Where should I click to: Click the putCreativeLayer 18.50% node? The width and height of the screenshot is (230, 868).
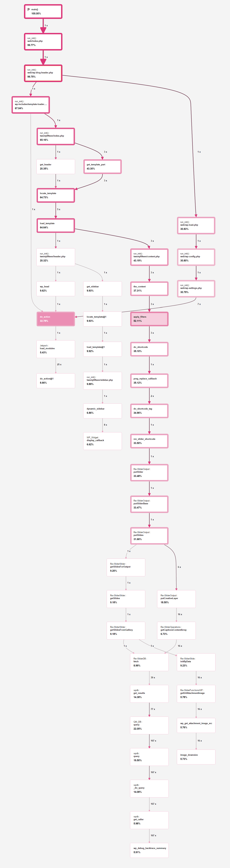pyautogui.click(x=176, y=599)
